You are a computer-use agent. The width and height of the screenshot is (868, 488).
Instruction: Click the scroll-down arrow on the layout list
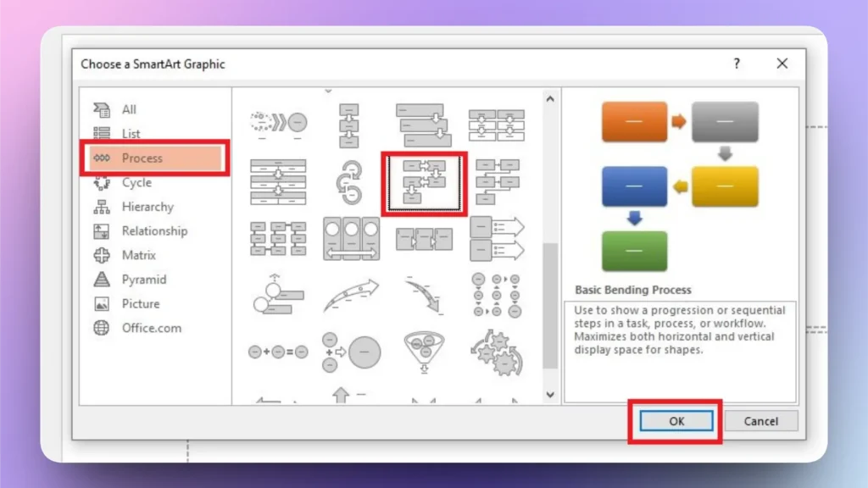click(x=550, y=394)
